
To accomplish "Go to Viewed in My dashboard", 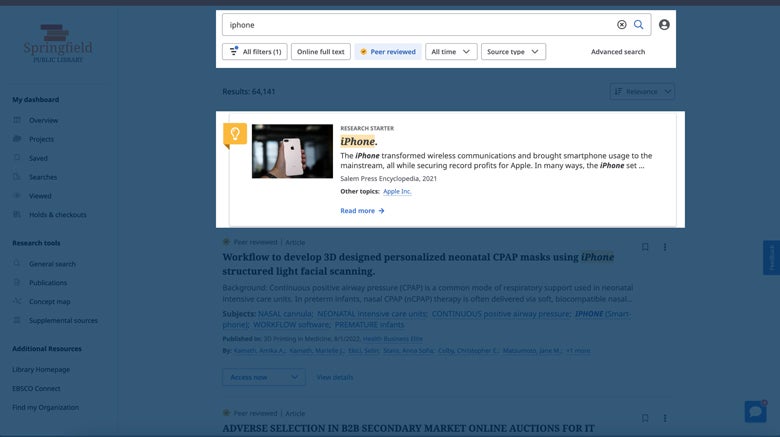I will pos(40,196).
